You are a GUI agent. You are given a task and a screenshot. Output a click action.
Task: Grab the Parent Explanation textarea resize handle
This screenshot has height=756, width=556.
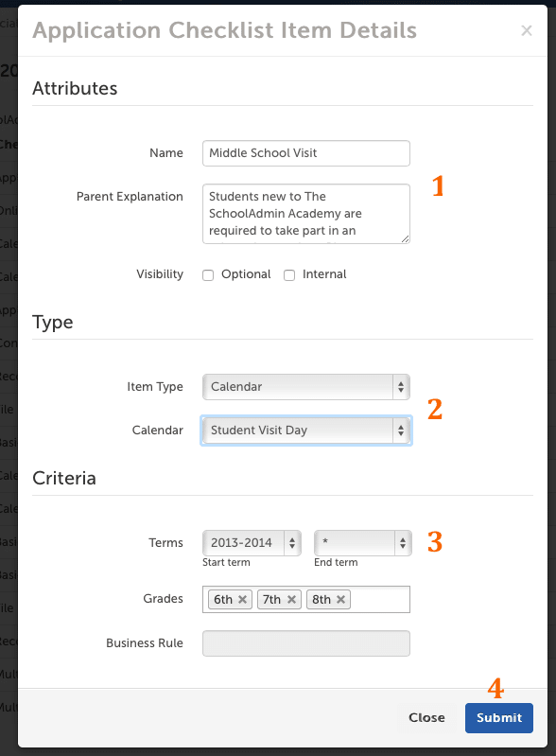(x=406, y=238)
